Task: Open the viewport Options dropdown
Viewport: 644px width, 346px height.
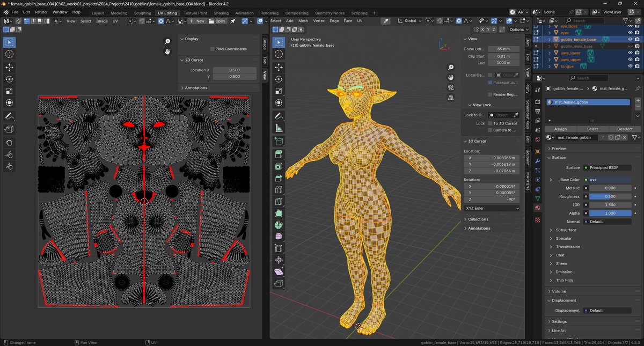Action: 518,30
